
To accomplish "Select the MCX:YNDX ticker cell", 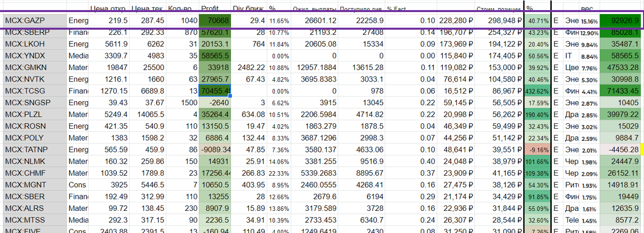I will tap(35, 55).
